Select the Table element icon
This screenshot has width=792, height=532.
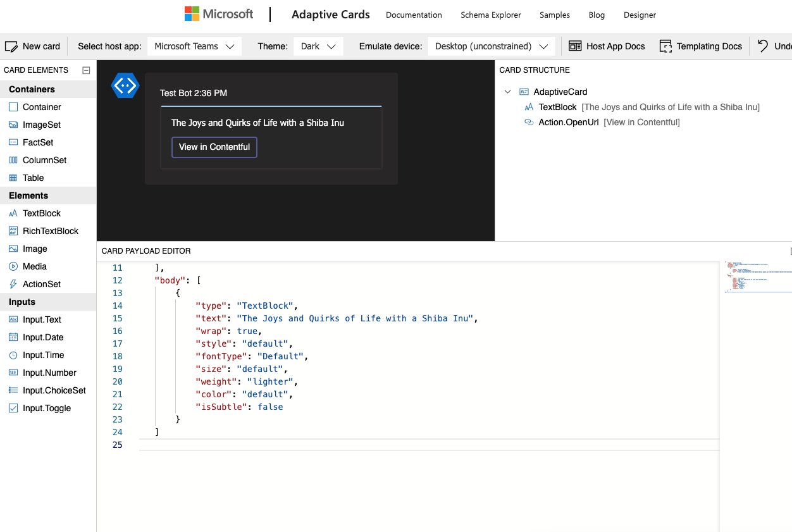pyautogui.click(x=13, y=178)
